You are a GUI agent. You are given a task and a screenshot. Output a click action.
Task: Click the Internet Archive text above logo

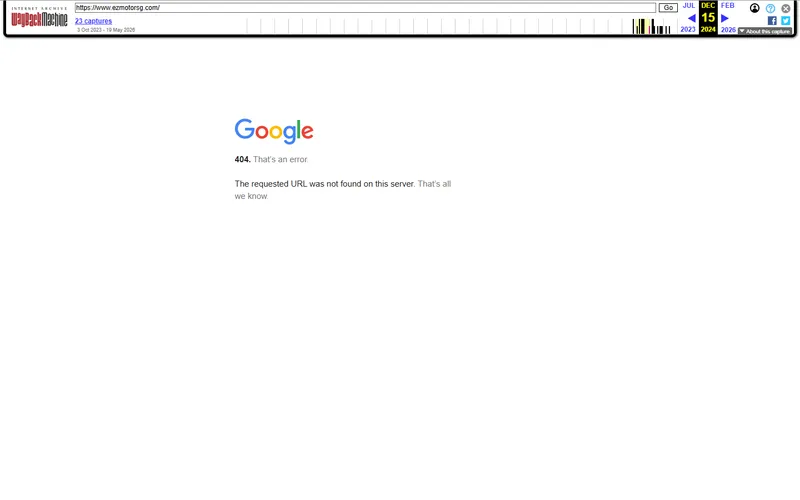click(x=39, y=8)
